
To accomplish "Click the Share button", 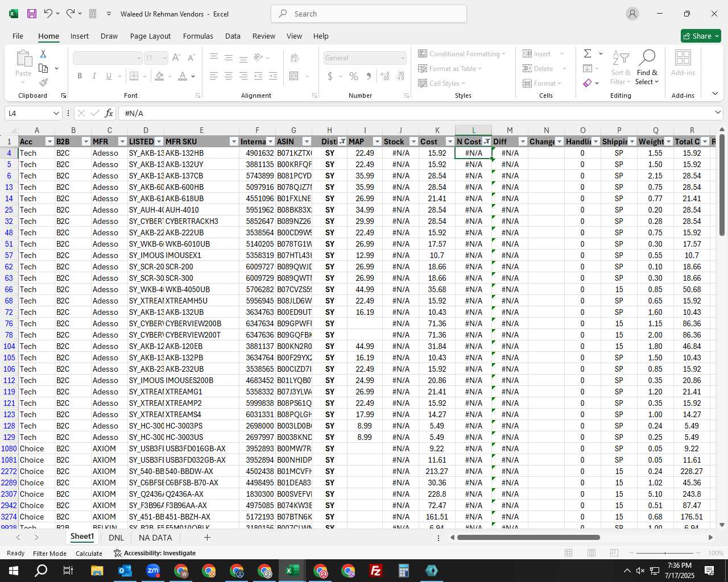I will point(701,36).
